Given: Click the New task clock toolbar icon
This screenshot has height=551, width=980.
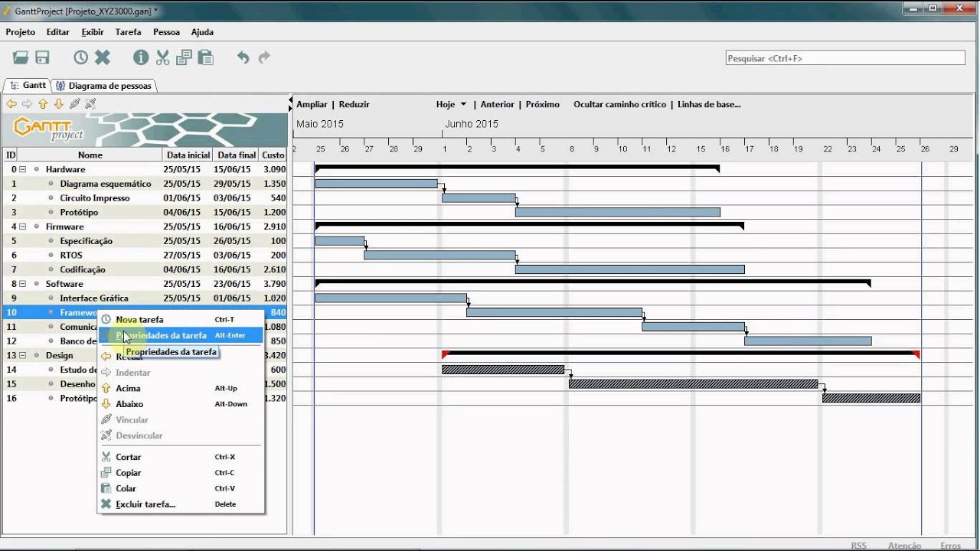Looking at the screenshot, I should (x=80, y=57).
